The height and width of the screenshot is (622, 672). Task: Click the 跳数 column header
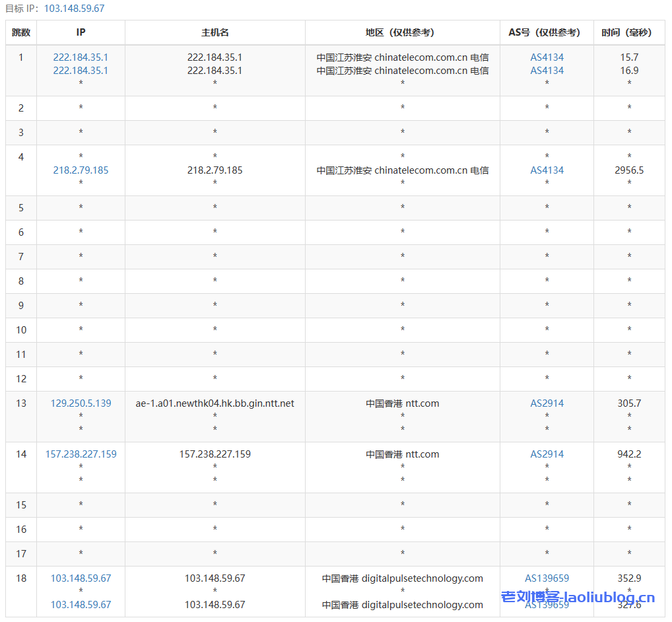(21, 32)
